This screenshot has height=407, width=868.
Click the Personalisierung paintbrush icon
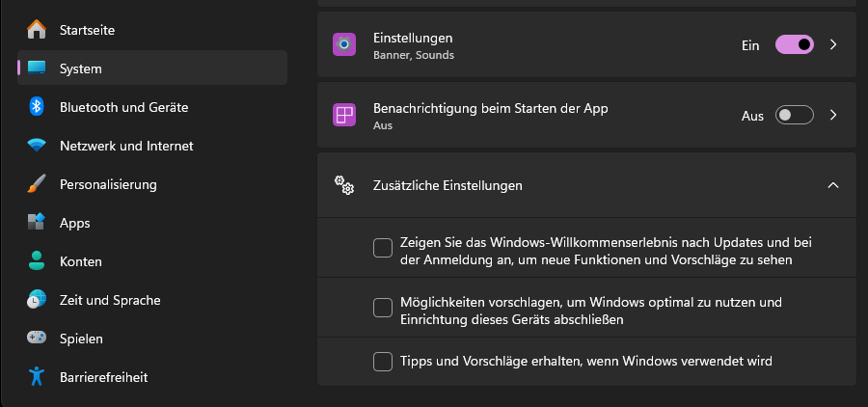pos(37,184)
